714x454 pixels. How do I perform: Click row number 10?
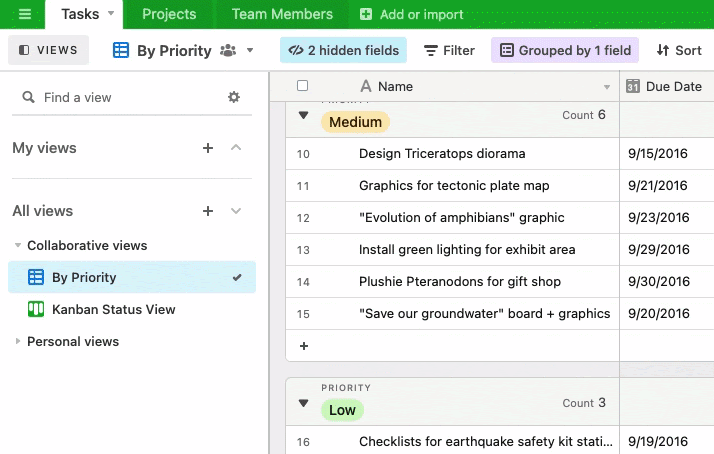click(303, 154)
